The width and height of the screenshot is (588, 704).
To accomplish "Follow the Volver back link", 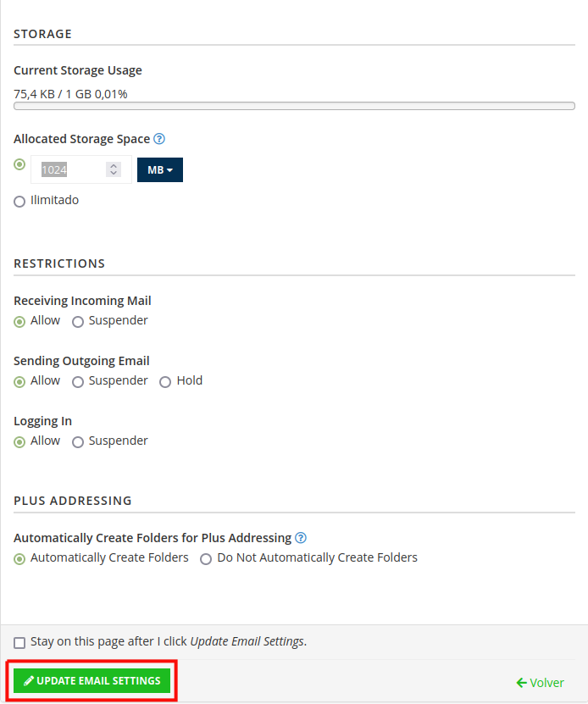I will 541,683.
